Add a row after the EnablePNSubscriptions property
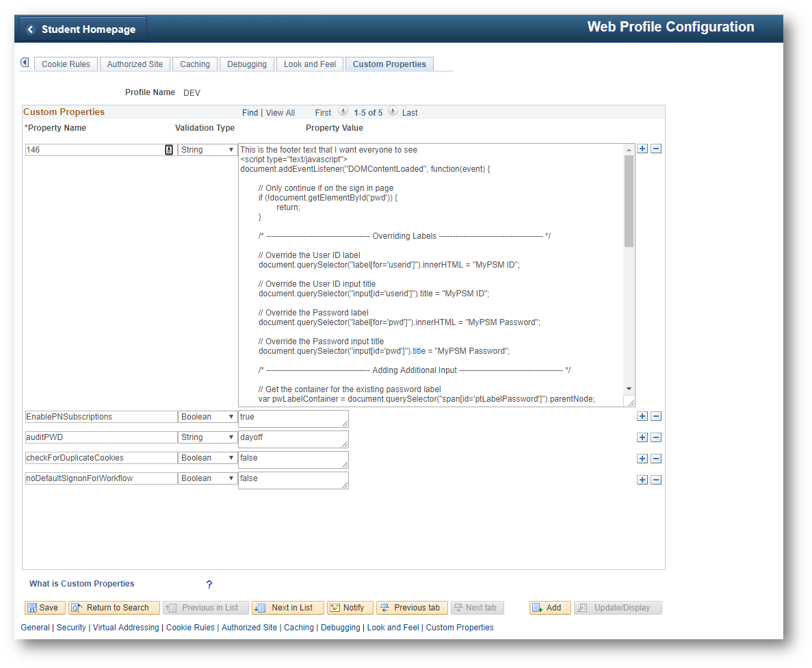 (x=642, y=416)
